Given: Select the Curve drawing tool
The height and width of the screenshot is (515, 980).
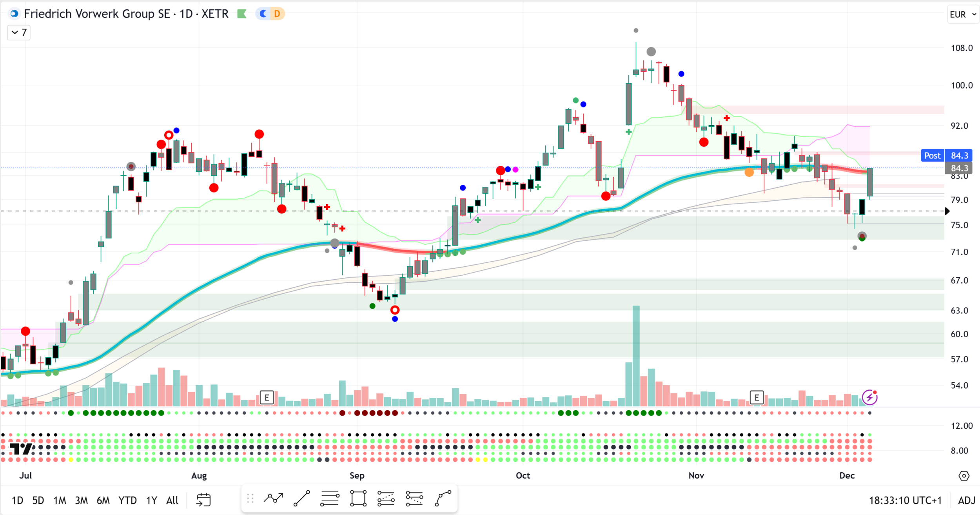Looking at the screenshot, I should pos(443,499).
